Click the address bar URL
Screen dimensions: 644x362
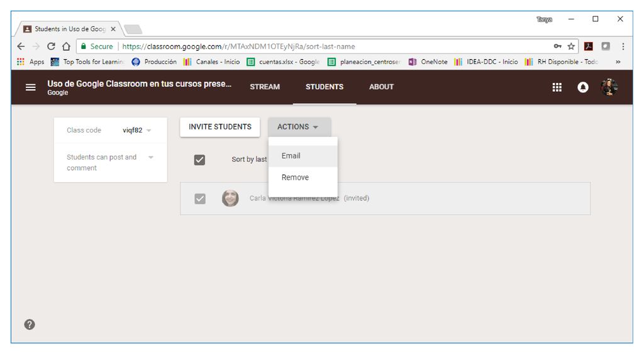[x=238, y=47]
